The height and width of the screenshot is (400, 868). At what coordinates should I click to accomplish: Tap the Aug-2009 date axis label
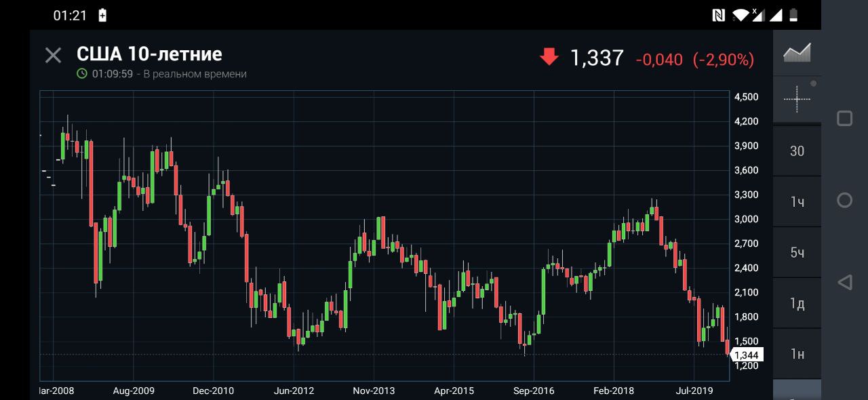134,391
